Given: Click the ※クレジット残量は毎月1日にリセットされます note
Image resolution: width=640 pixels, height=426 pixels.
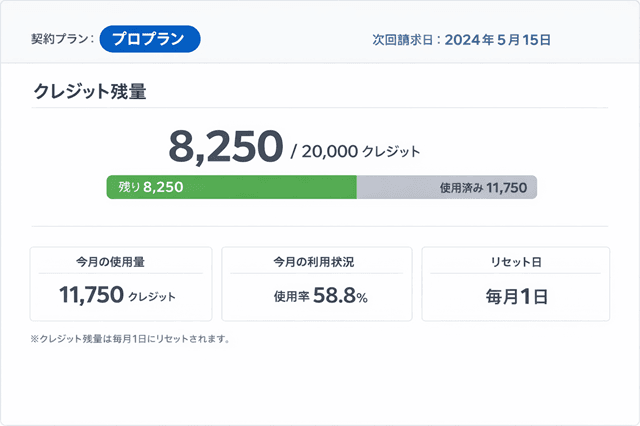Looking at the screenshot, I should [x=130, y=339].
